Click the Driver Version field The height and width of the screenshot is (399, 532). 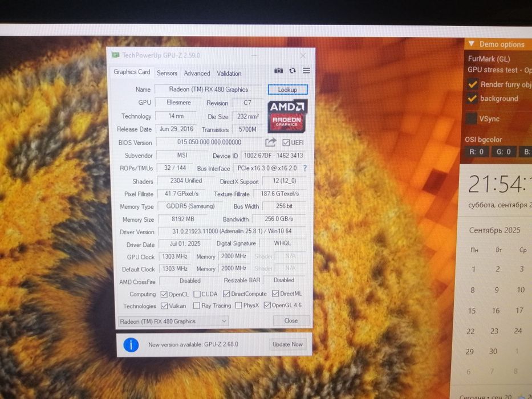point(232,231)
